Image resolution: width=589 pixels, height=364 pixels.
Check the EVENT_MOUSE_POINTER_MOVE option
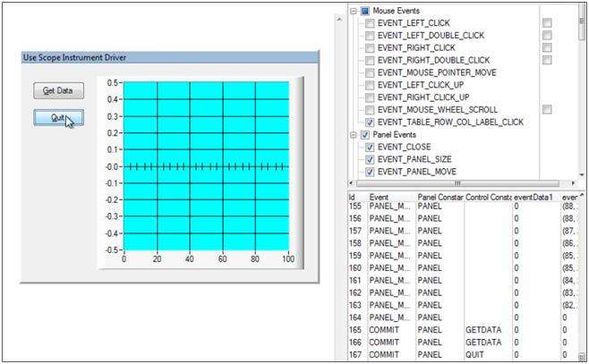(371, 72)
